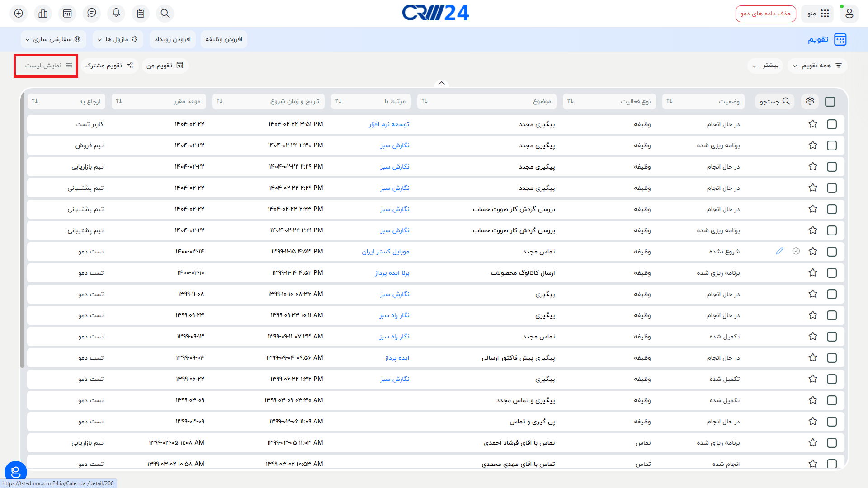Open the نگارش سبز related record link
The width and height of the screenshot is (868, 488).
coord(395,145)
